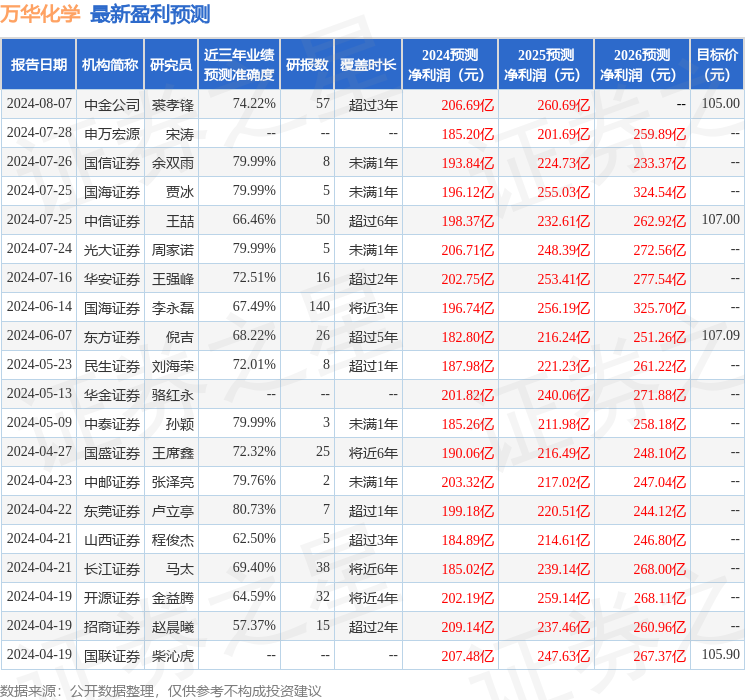Viewport: 745px width, 700px height.
Task: Click analyst name 孙颖
Action: pyautogui.click(x=180, y=424)
